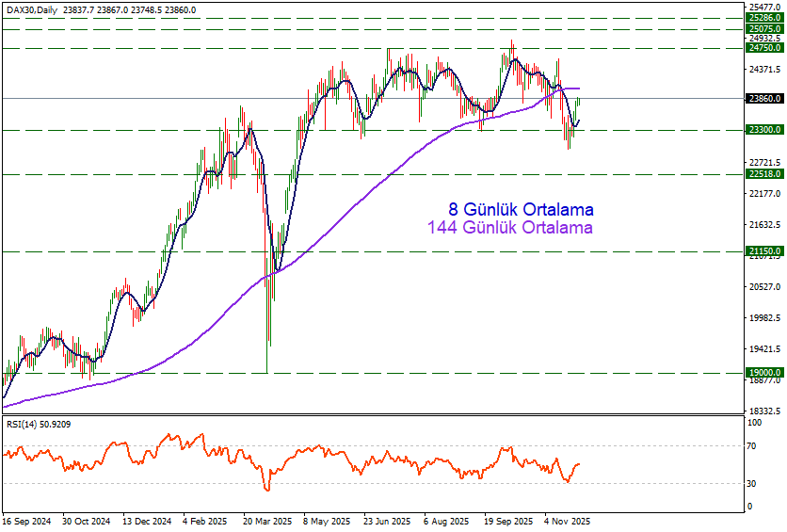Click the 20 Mar 2025 date label
This screenshot has width=787, height=532.
[x=266, y=521]
